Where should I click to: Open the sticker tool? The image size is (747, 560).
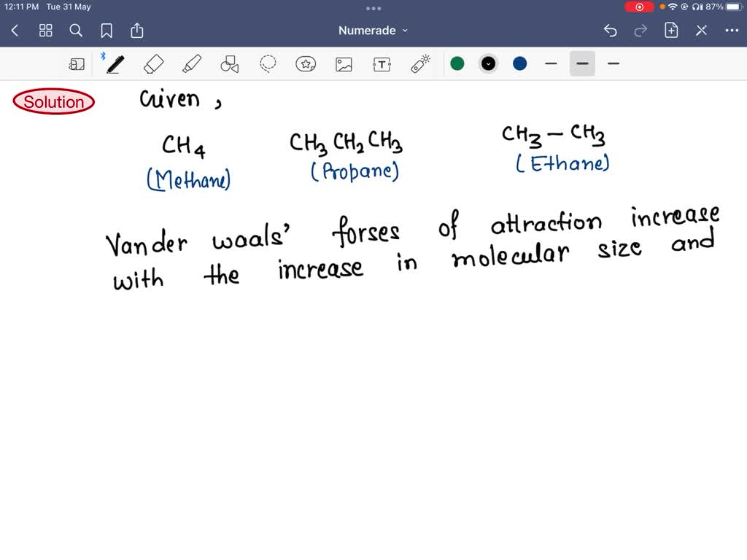305,63
